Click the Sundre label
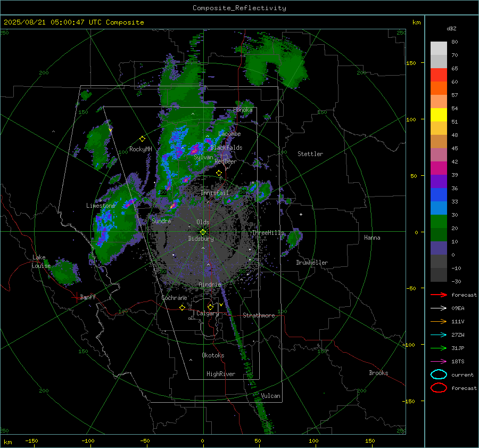479x448 pixels. (161, 221)
